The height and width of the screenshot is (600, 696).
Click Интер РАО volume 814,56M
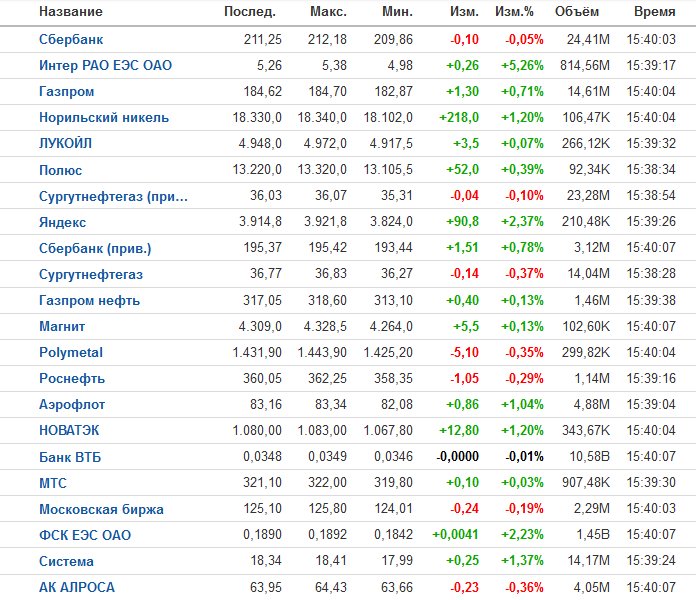coord(585,65)
